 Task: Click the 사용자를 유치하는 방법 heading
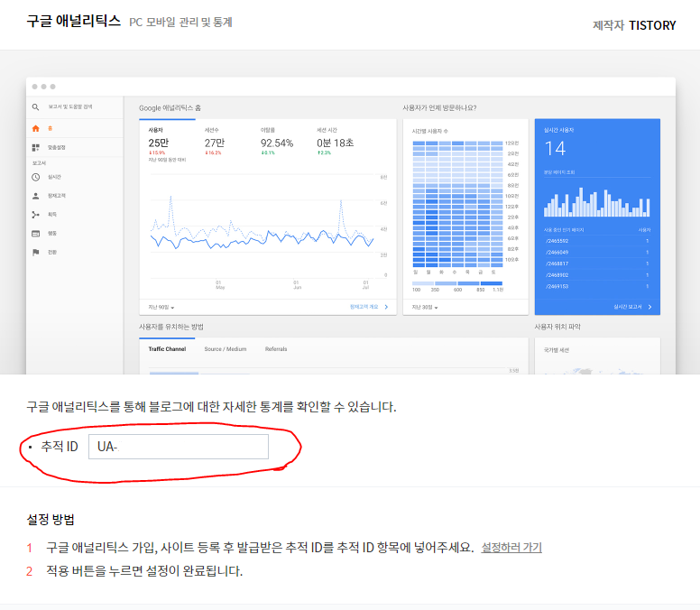point(171,327)
